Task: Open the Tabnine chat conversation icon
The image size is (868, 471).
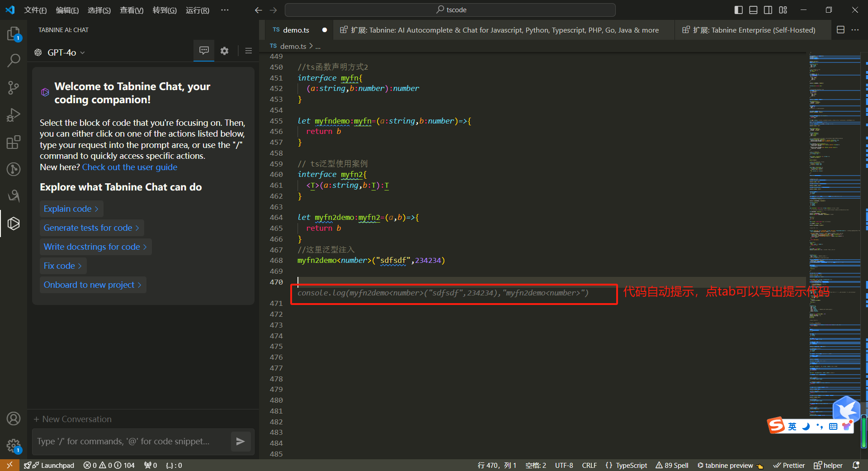Action: 204,51
